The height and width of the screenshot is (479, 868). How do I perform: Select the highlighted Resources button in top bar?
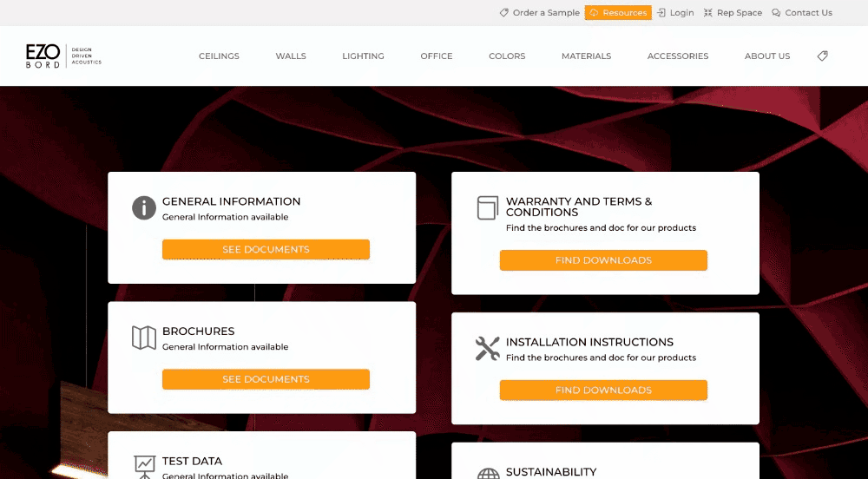pos(618,13)
